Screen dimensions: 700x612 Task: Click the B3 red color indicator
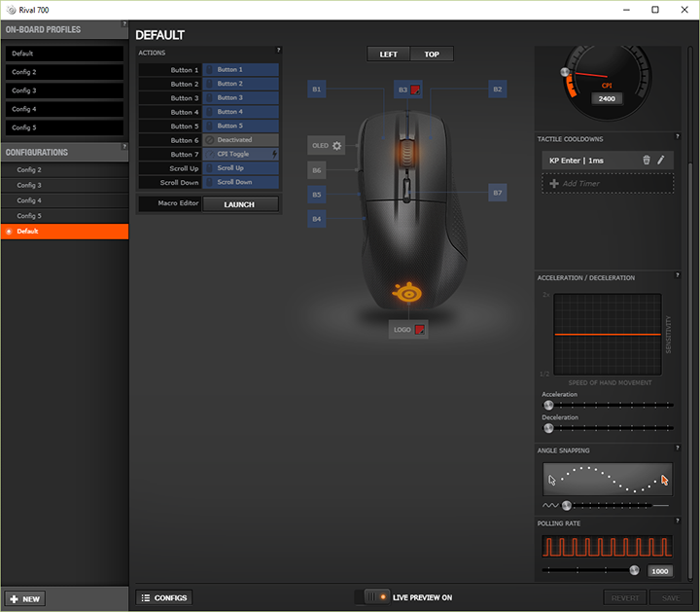coord(414,90)
